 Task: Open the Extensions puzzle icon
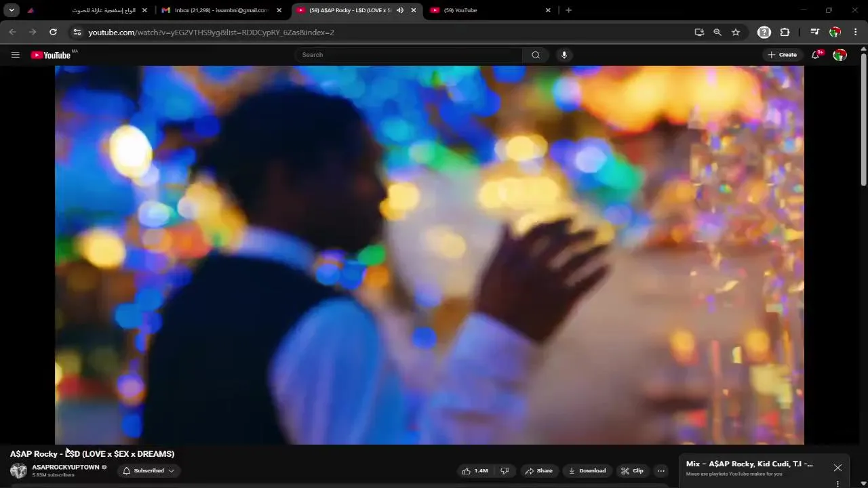coord(785,32)
